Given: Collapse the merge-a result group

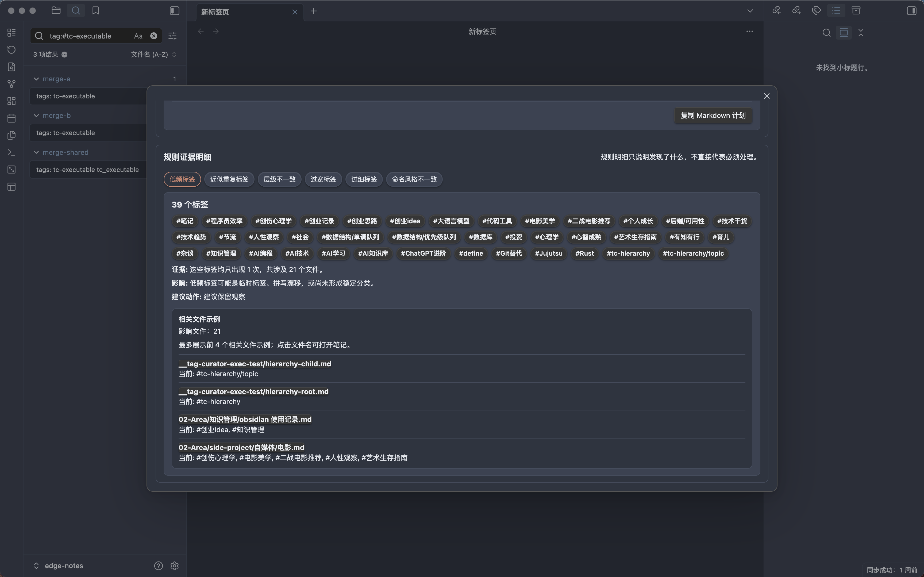Looking at the screenshot, I should pos(36,79).
